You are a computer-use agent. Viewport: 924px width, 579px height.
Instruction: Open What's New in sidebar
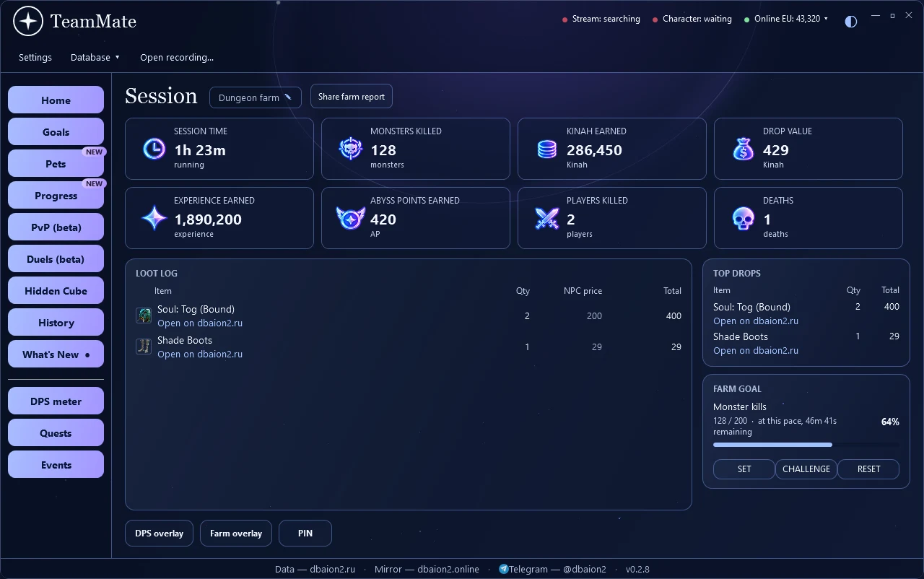click(x=56, y=354)
